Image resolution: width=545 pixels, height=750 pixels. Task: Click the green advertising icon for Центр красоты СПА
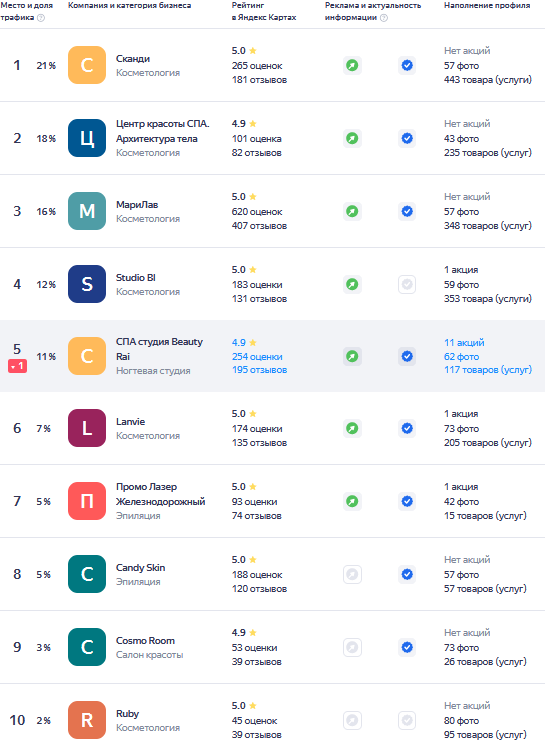coord(352,139)
